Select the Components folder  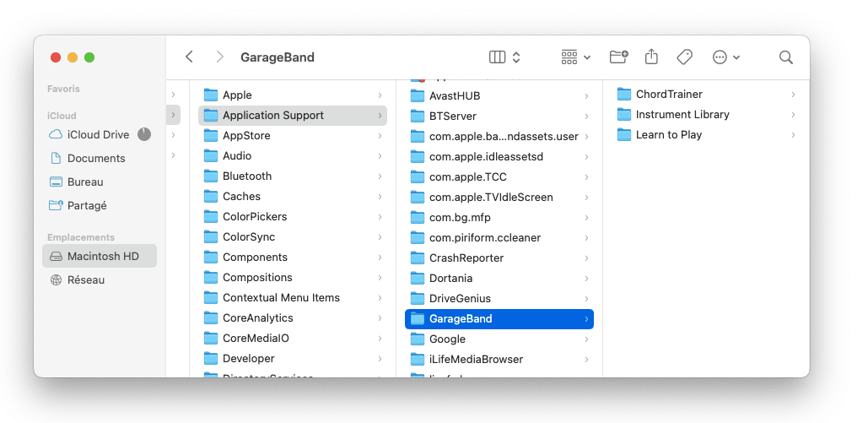point(292,258)
